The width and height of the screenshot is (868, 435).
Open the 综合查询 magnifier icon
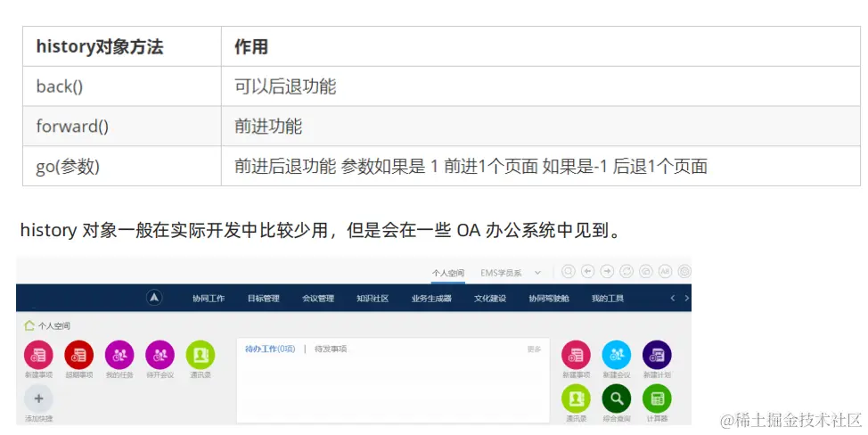tap(616, 398)
